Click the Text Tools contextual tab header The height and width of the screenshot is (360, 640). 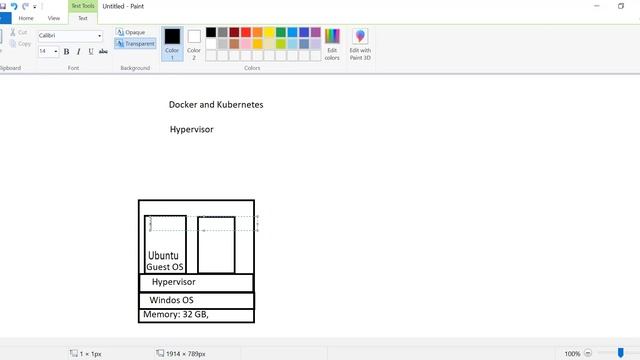[83, 6]
